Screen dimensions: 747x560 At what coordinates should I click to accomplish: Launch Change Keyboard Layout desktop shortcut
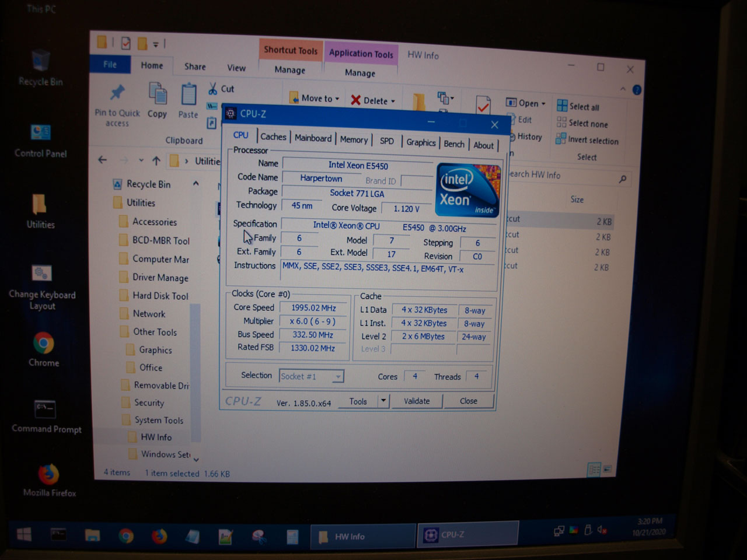pyautogui.click(x=42, y=288)
